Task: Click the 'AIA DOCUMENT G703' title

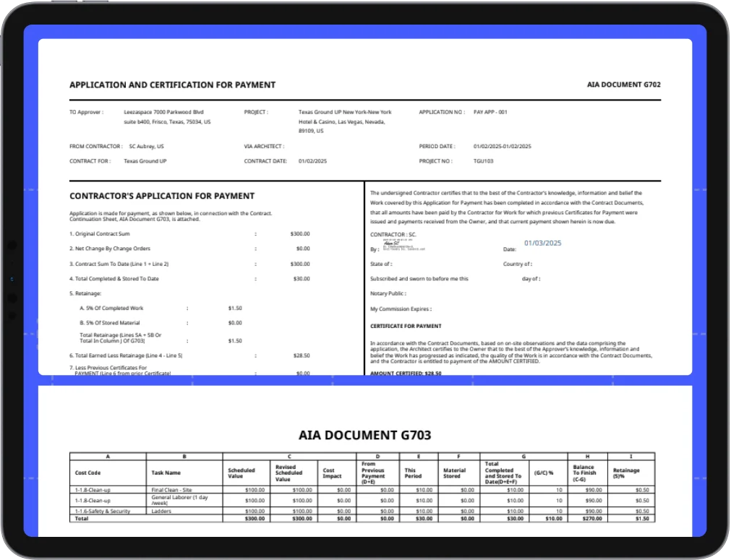Action: (x=365, y=435)
